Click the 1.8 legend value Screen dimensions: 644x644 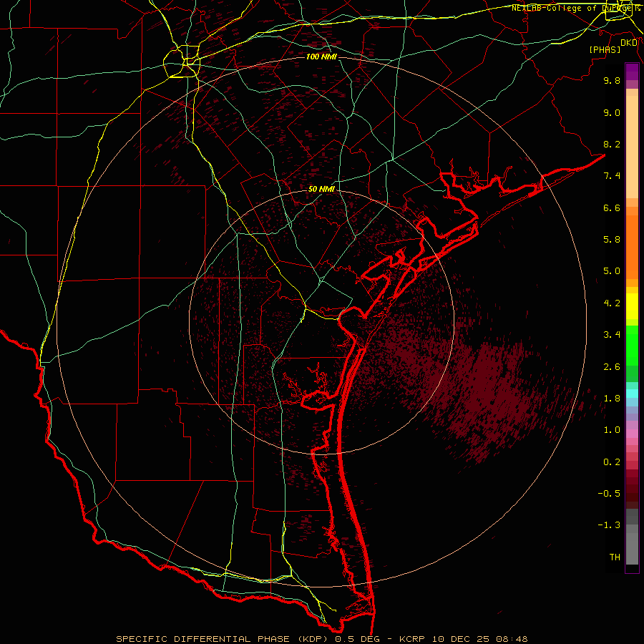pos(612,399)
